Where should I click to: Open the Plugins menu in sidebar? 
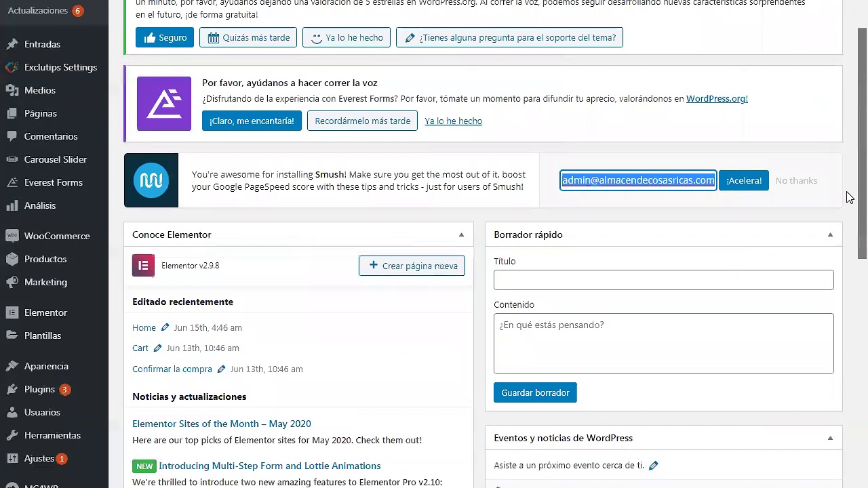pos(39,389)
